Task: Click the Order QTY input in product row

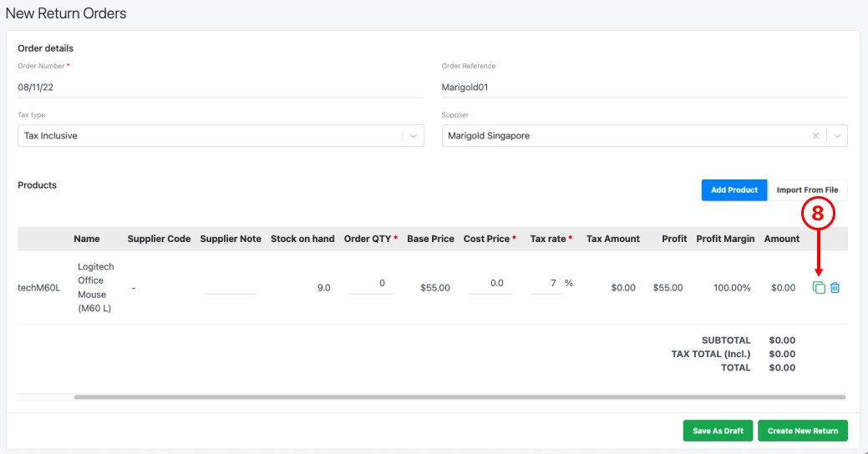Action: [371, 283]
